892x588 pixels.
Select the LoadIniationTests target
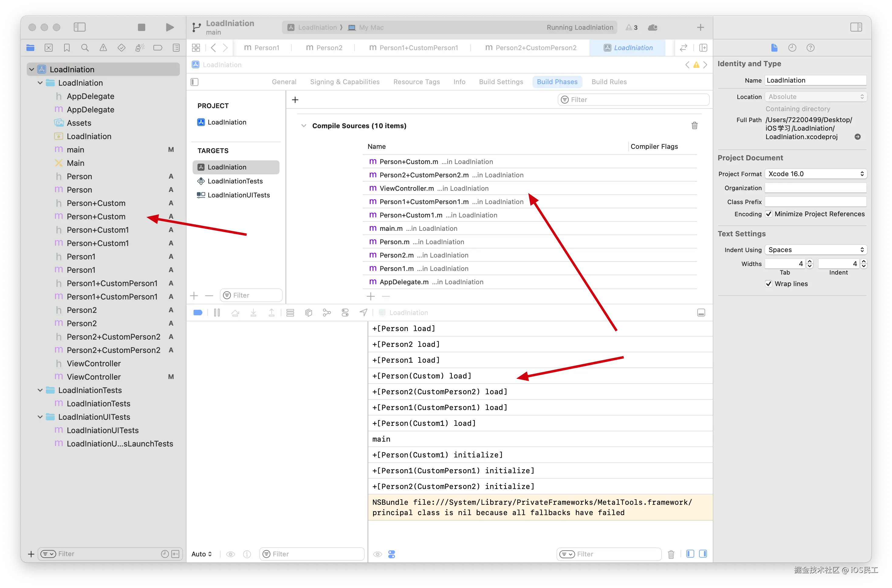point(235,181)
